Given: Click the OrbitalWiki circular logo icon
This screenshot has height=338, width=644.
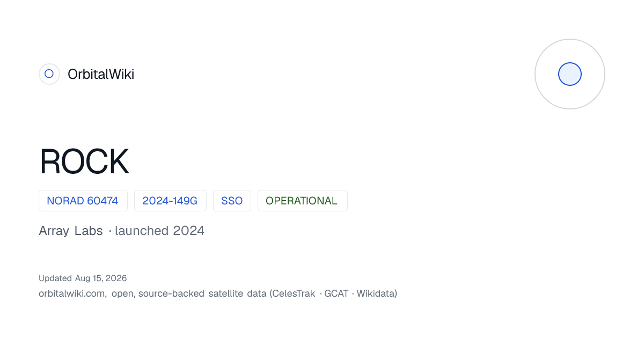Looking at the screenshot, I should (49, 74).
